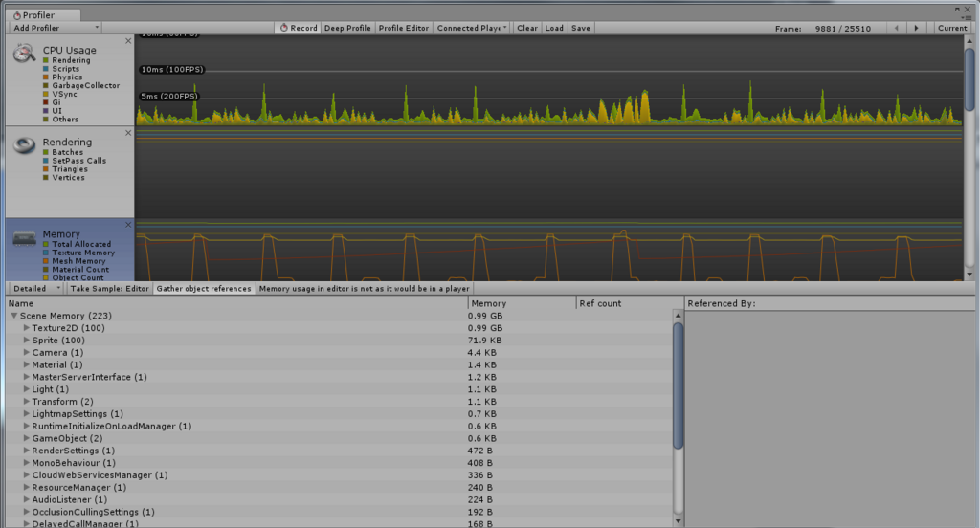
Task: Toggle SetPass Calls series
Action: coord(46,161)
